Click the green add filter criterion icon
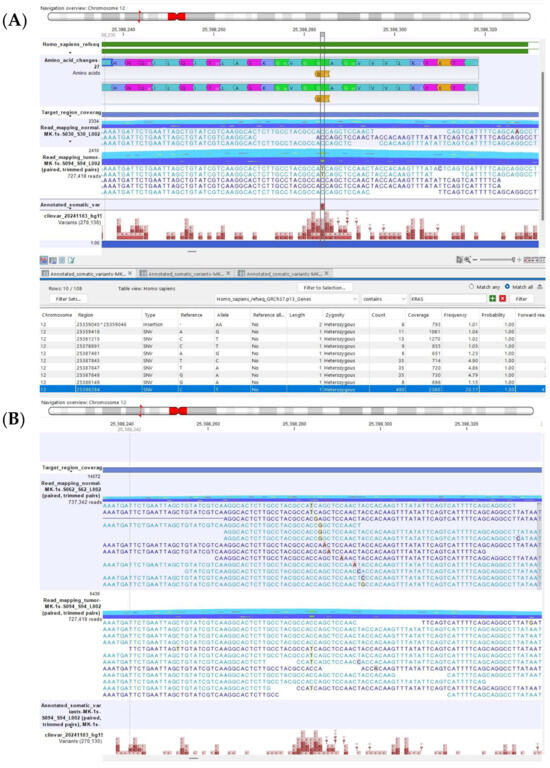The width and height of the screenshot is (550, 768). [492, 299]
